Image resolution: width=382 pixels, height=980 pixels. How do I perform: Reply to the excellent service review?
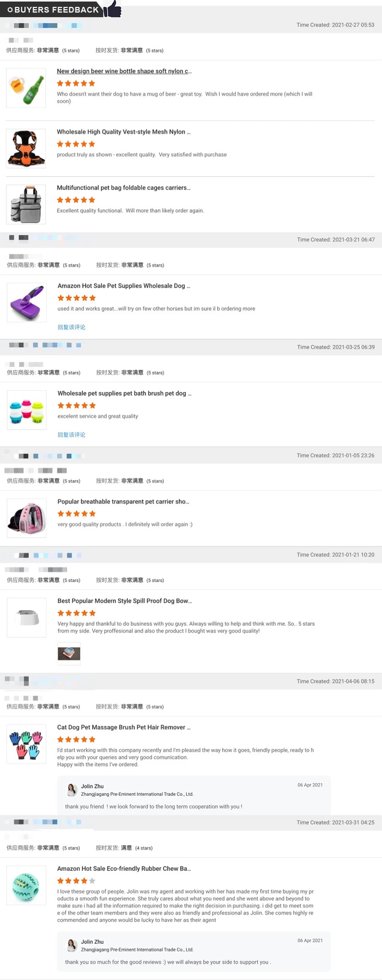tap(71, 435)
